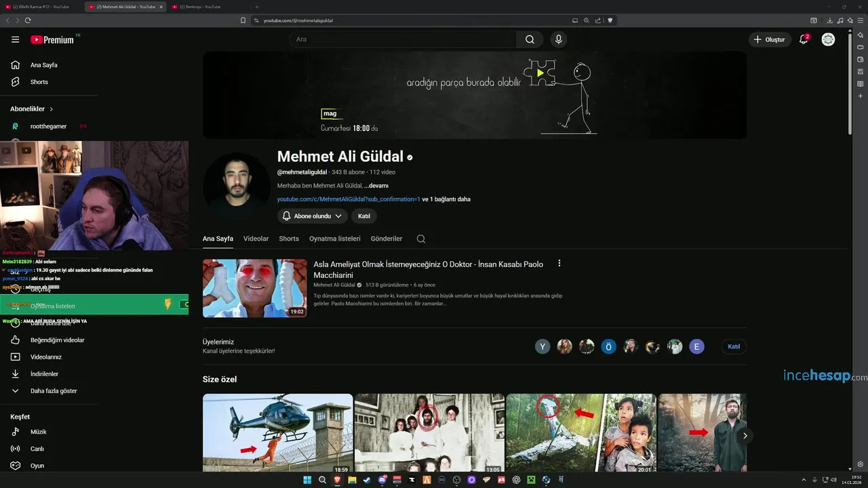
Task: Click the channel banner image
Action: (475, 95)
